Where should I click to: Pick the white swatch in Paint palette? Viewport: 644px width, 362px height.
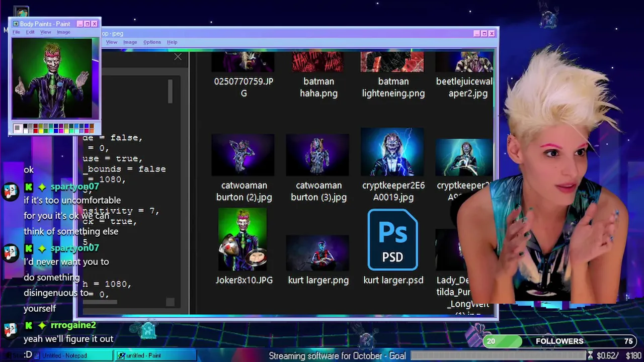point(25,131)
